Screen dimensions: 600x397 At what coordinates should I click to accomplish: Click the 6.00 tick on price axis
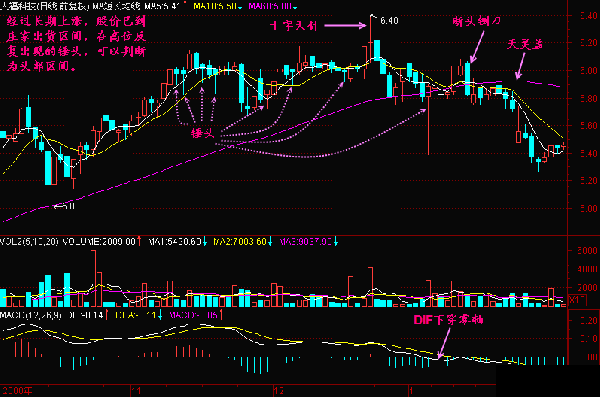click(x=589, y=70)
